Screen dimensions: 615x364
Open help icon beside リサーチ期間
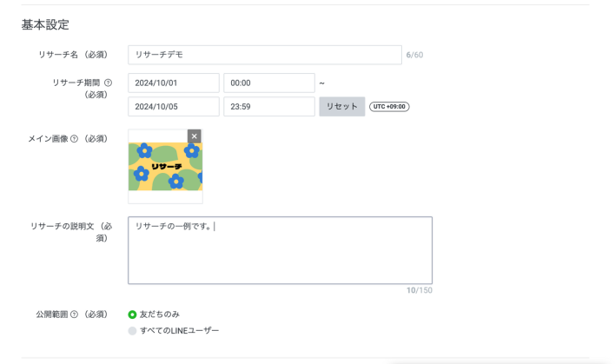(x=109, y=83)
